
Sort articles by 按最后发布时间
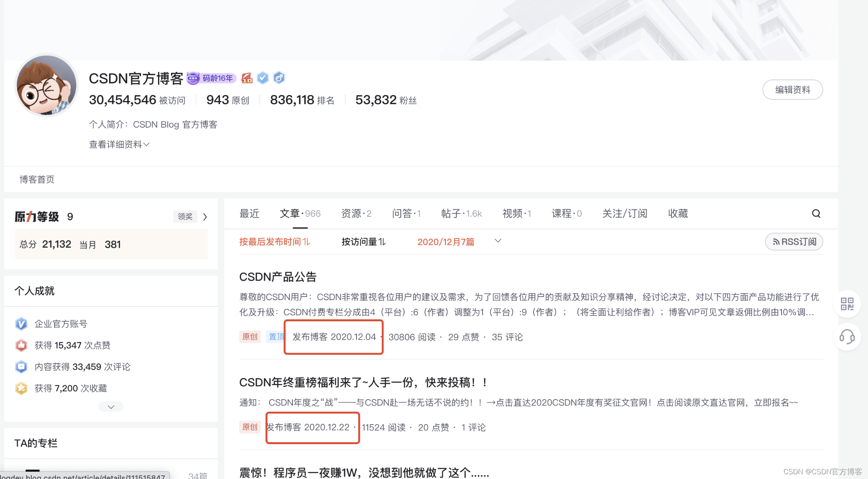pos(274,242)
